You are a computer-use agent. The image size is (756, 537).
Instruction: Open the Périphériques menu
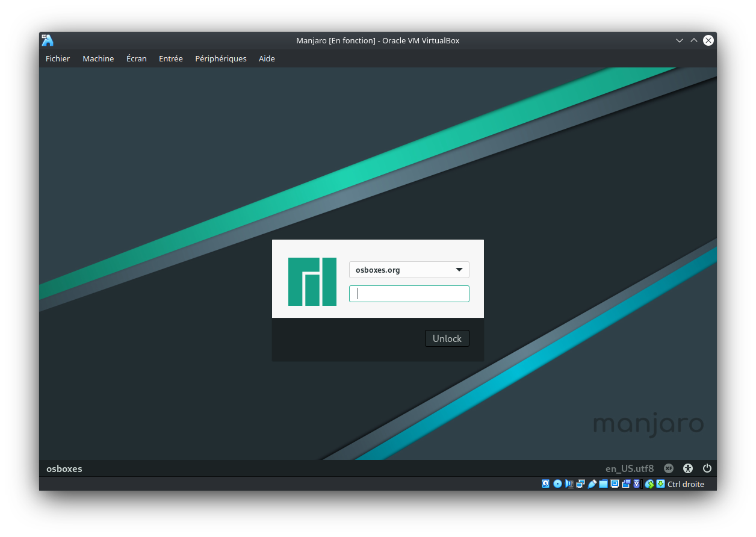pos(220,58)
